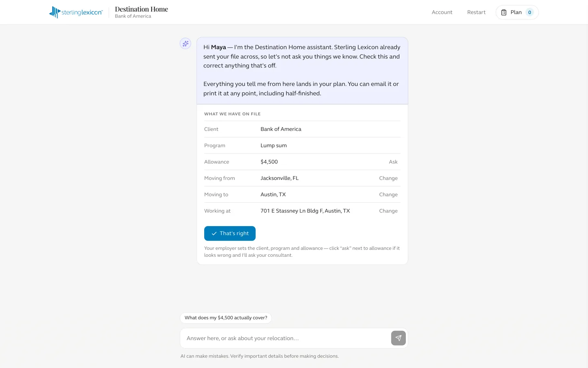Click the Bank of America header subtitle
This screenshot has height=368, width=588.
(x=133, y=16)
